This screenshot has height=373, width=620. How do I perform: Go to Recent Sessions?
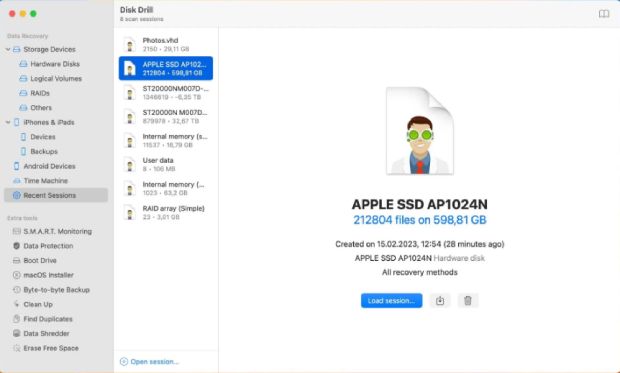pos(56,195)
